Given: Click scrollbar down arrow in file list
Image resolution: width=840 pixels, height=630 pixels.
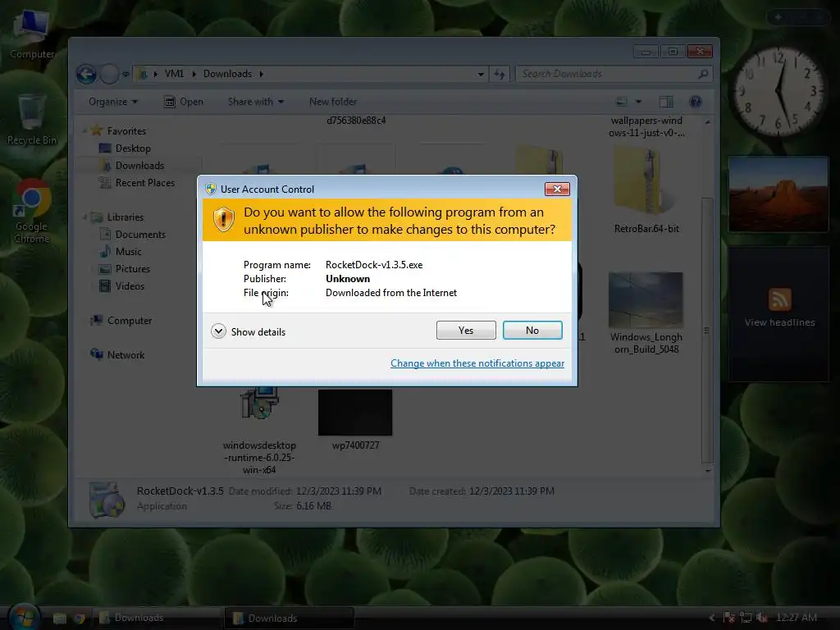Looking at the screenshot, I should point(708,470).
